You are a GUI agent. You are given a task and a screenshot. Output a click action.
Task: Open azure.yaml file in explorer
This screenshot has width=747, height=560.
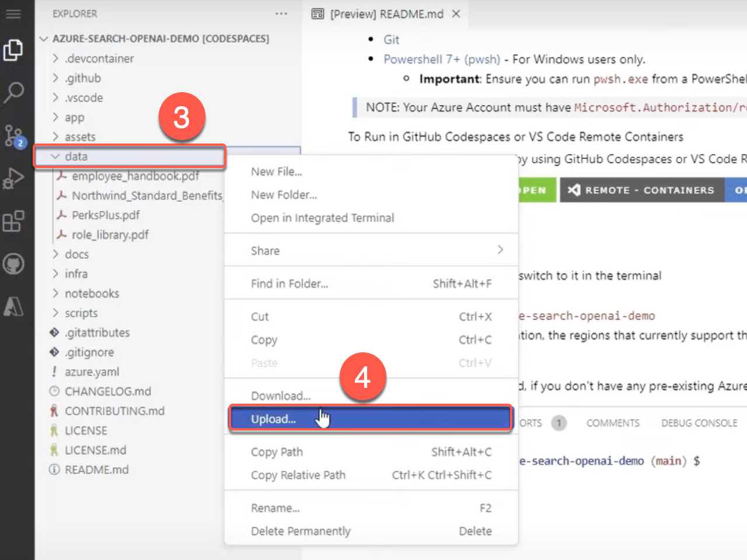click(x=92, y=372)
